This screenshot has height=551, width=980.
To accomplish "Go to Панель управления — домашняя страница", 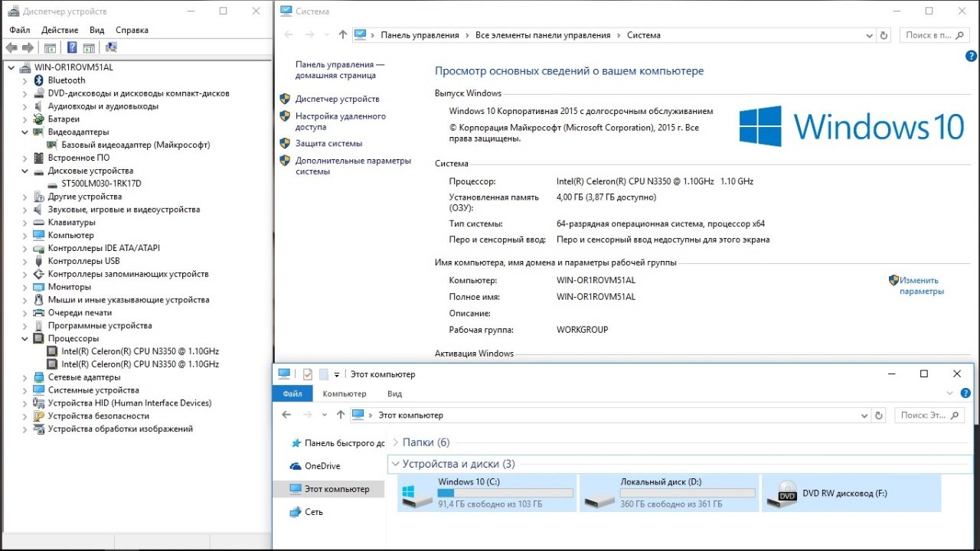I will (340, 70).
